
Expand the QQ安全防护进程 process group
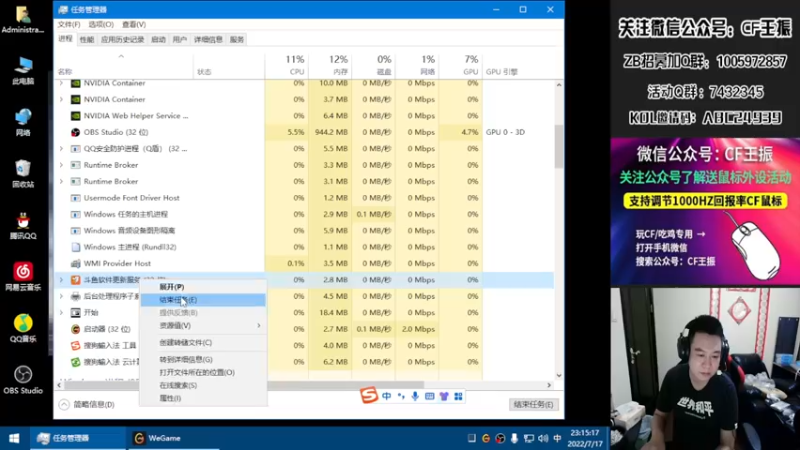pyautogui.click(x=61, y=148)
